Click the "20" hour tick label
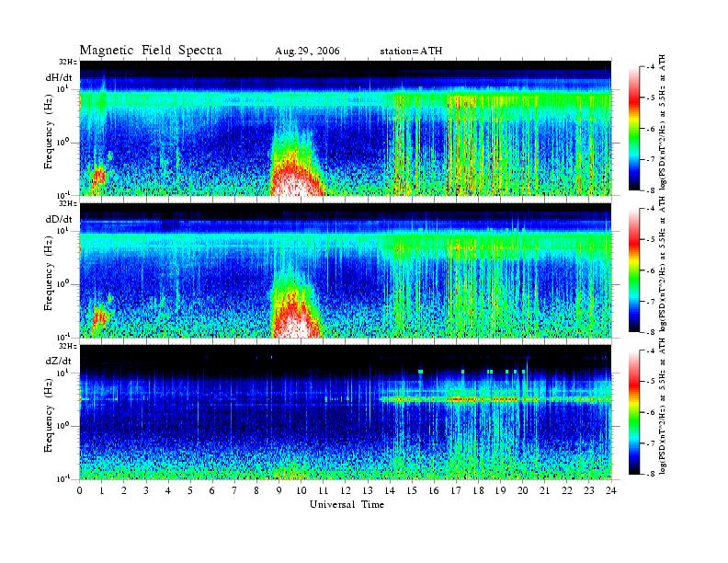728x563 pixels. (x=523, y=490)
